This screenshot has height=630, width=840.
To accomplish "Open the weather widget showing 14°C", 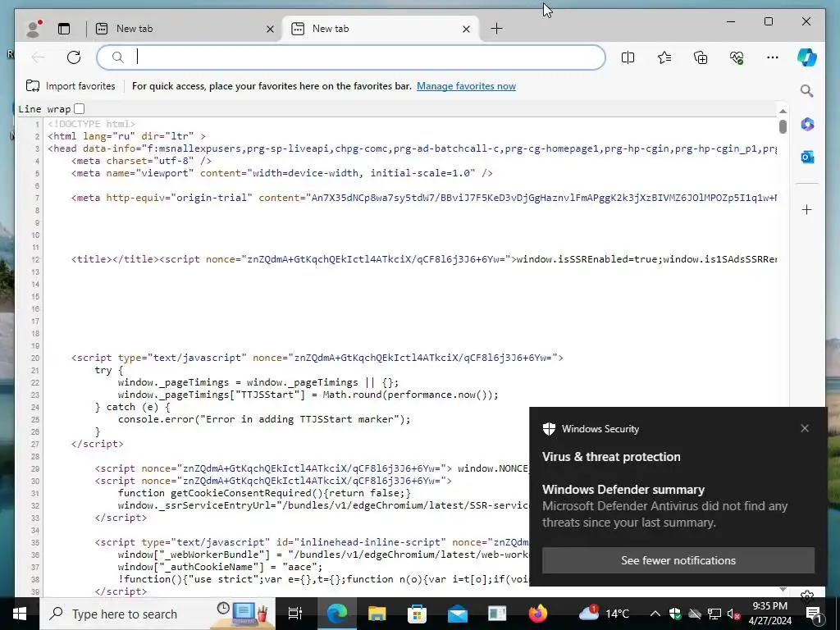I will tap(605, 614).
